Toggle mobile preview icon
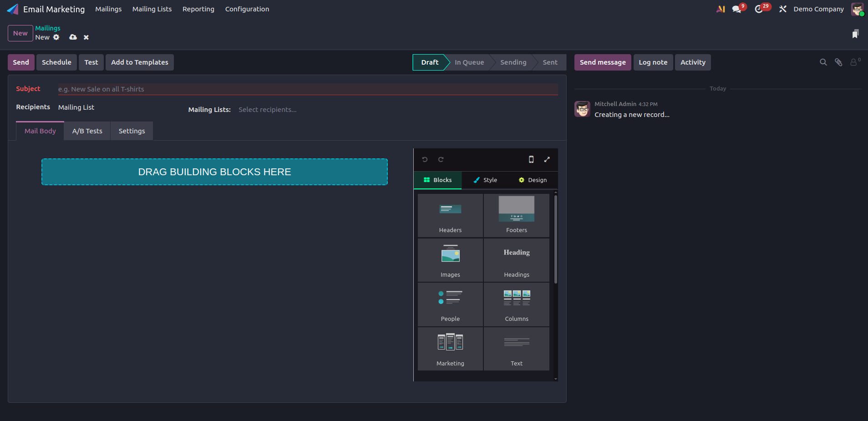Image resolution: width=868 pixels, height=421 pixels. (531, 159)
